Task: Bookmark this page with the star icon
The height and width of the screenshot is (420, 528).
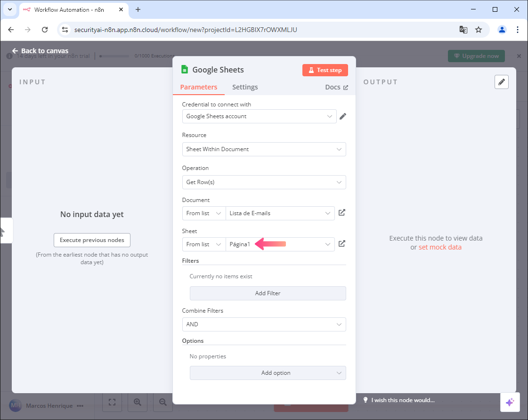Action: (479, 30)
